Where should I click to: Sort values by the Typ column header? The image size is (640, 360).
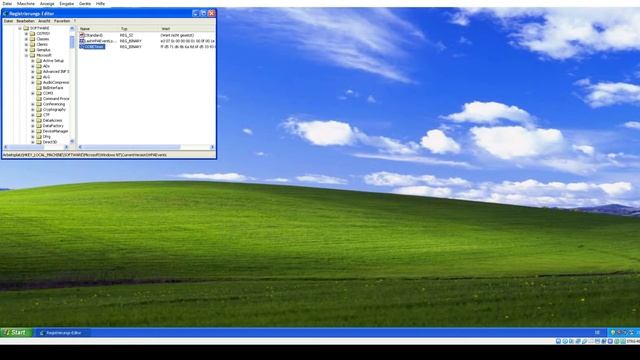point(139,29)
